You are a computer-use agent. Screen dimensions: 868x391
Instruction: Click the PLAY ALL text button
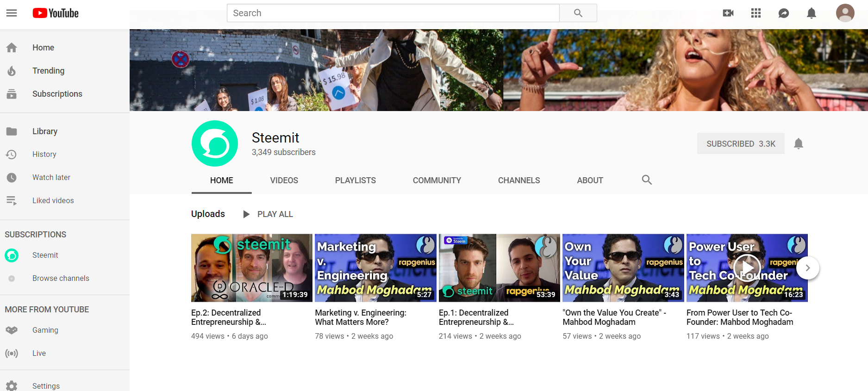coord(275,214)
